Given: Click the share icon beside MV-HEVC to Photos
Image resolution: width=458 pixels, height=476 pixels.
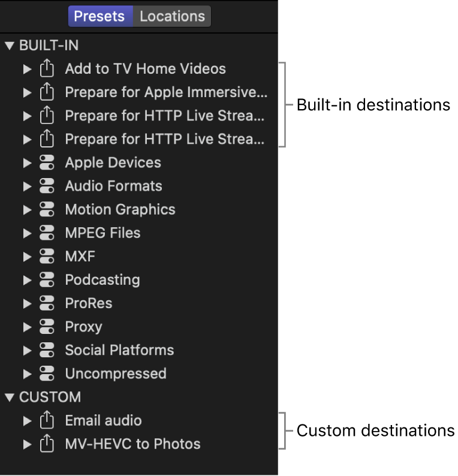Looking at the screenshot, I should click(x=47, y=444).
